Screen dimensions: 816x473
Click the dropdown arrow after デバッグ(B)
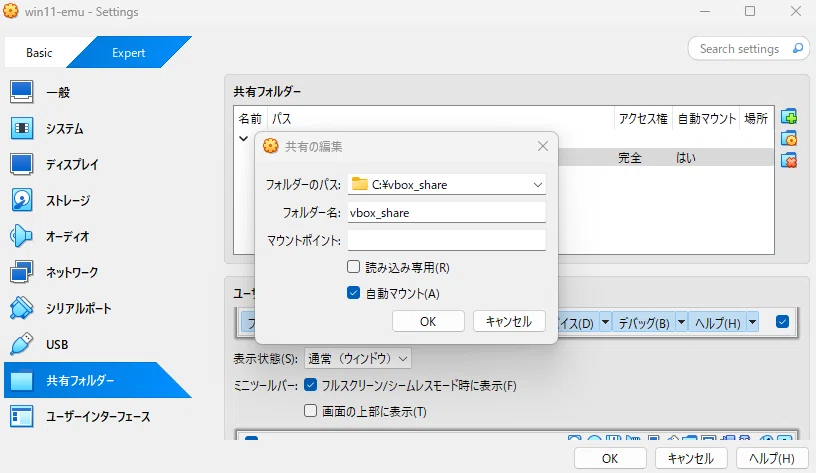(x=681, y=323)
